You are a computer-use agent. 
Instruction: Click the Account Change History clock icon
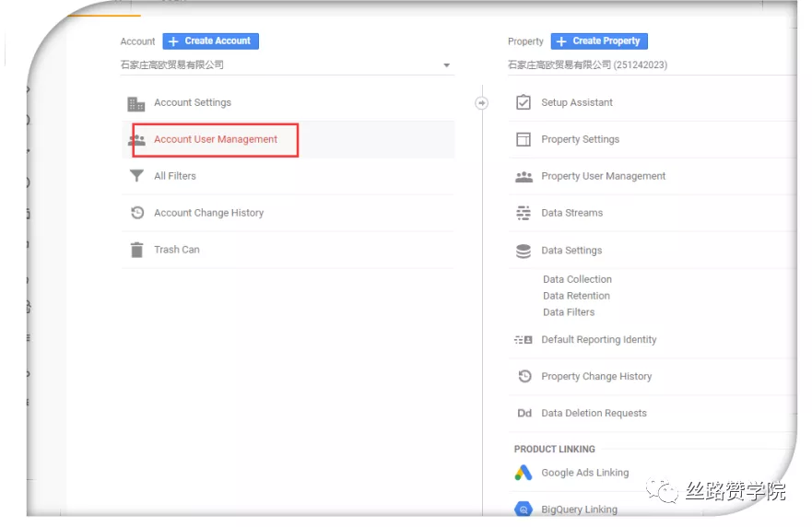point(137,213)
